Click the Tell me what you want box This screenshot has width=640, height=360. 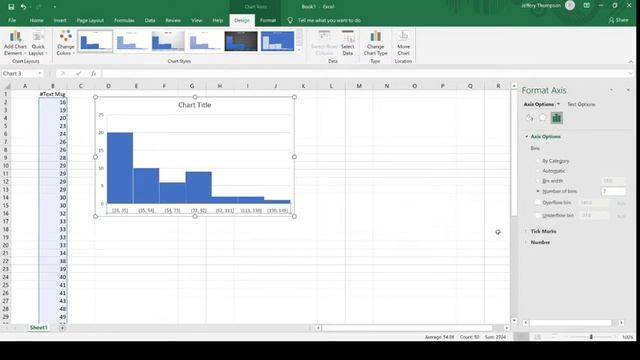coord(329,20)
